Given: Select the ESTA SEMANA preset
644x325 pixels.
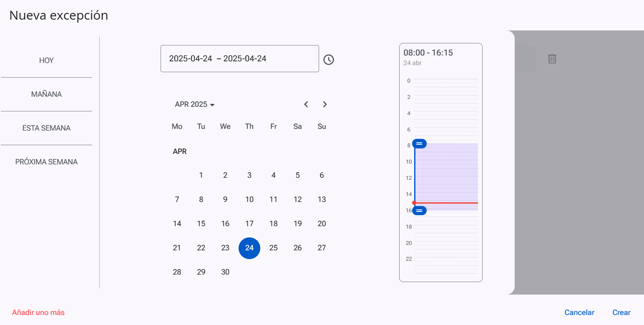Looking at the screenshot, I should click(x=46, y=128).
